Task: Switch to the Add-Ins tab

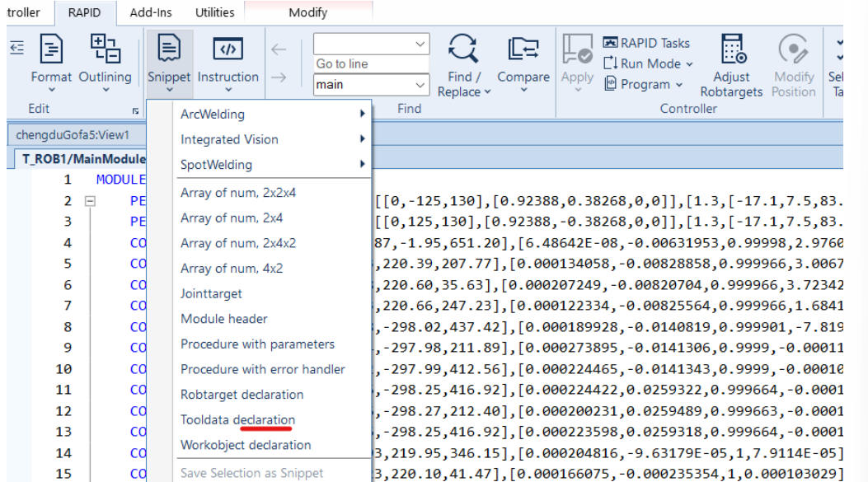Action: [150, 12]
